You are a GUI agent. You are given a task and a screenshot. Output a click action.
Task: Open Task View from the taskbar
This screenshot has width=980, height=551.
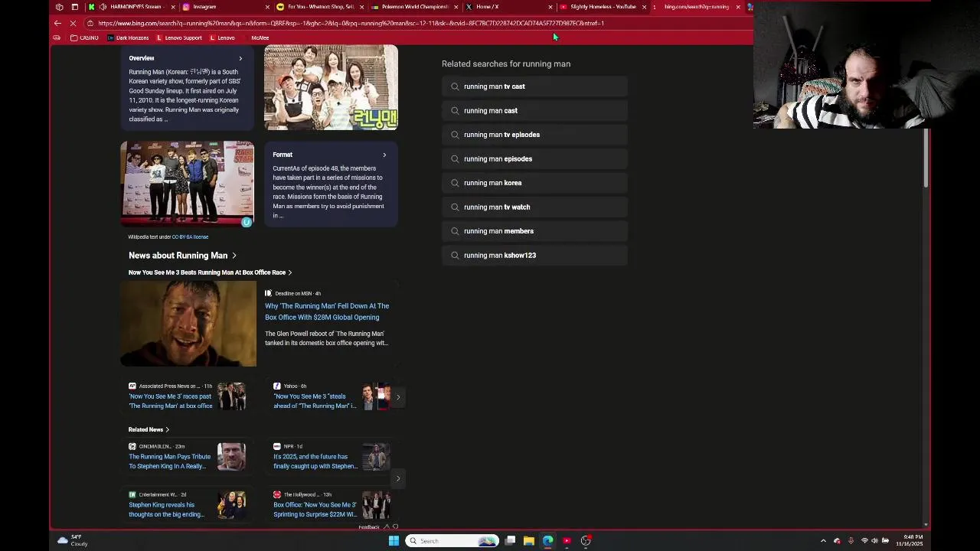pos(510,541)
